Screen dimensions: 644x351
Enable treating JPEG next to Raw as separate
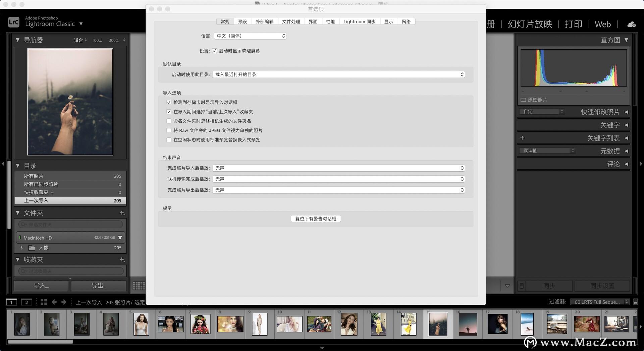pyautogui.click(x=169, y=130)
